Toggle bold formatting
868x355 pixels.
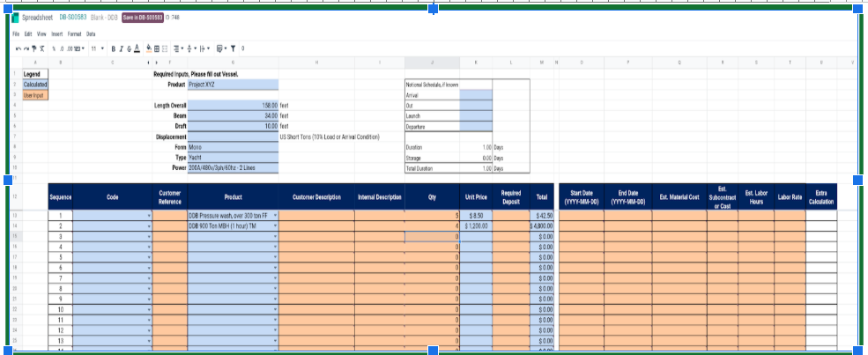pyautogui.click(x=114, y=48)
